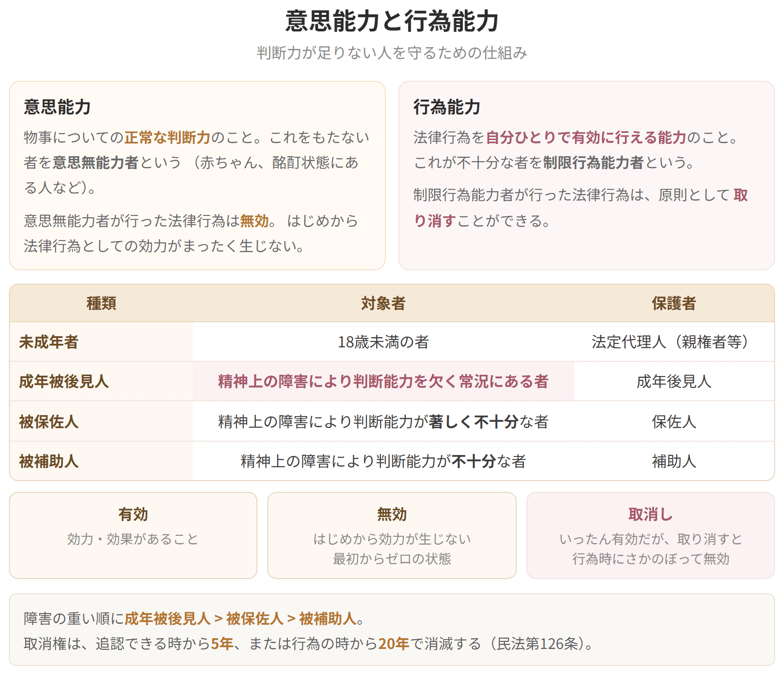This screenshot has width=784, height=675.
Task: Click the 対象者 column header
Action: pyautogui.click(x=383, y=303)
